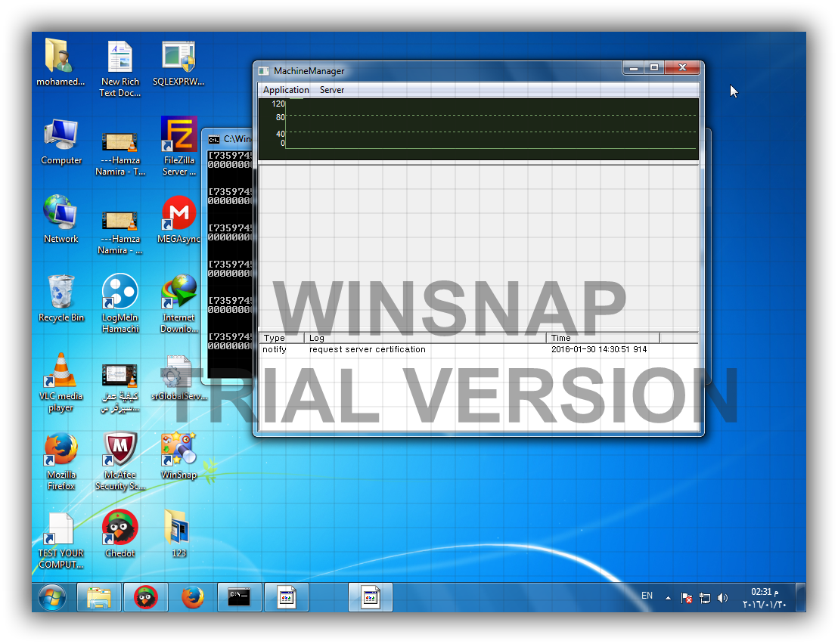This screenshot has width=838, height=644.
Task: Select the 'notify' type cell
Action: click(x=275, y=350)
